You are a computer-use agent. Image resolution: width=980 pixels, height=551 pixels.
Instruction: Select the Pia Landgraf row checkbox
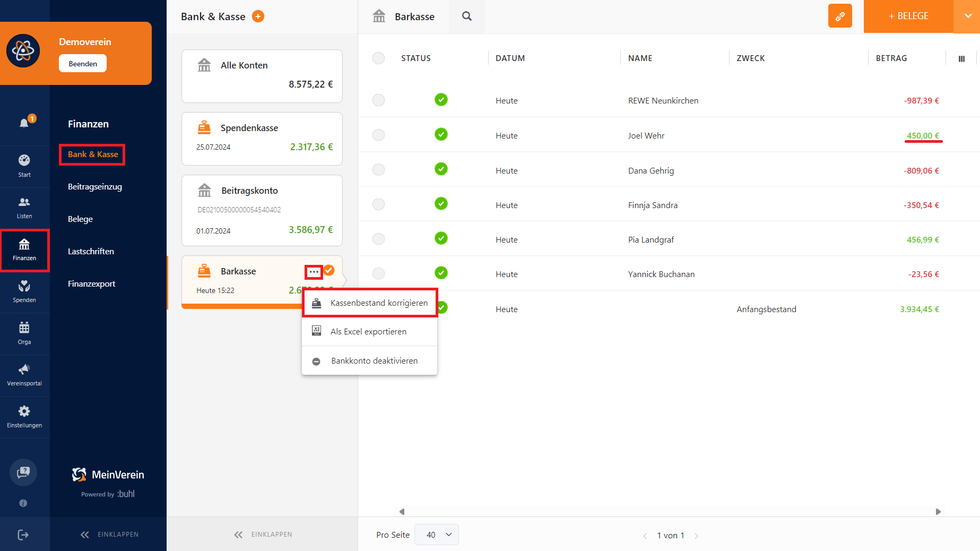coord(378,239)
